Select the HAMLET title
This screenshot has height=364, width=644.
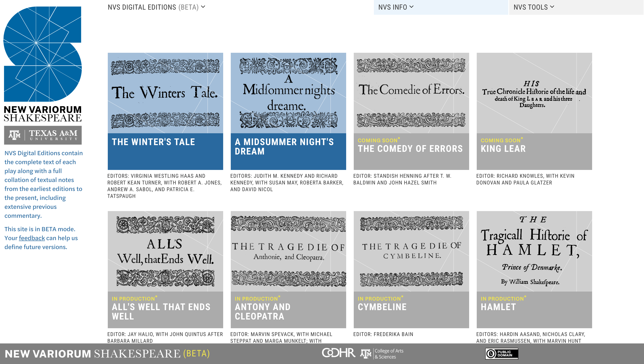point(498,307)
